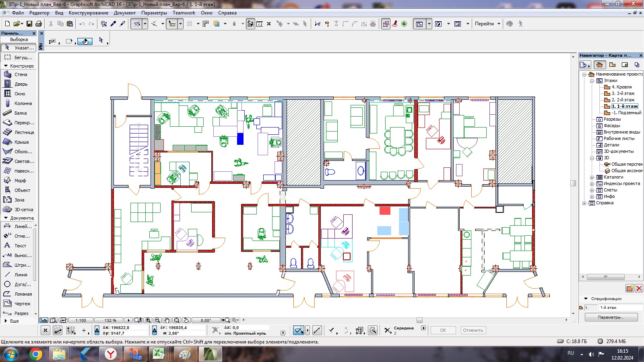The image size is (644, 362).
Task: Select the Stair (Лестница) tool
Action: [x=19, y=132]
